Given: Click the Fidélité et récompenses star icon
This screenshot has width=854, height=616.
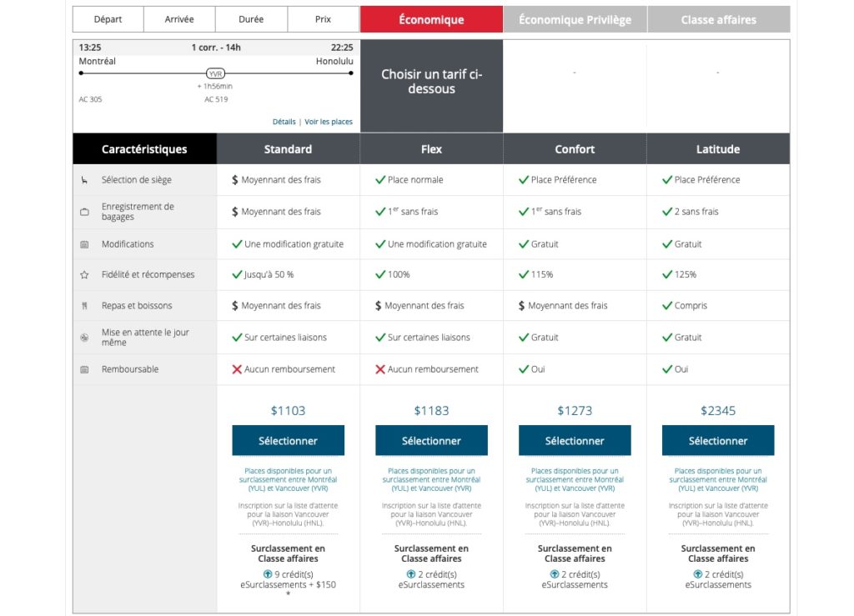Looking at the screenshot, I should coord(84,274).
